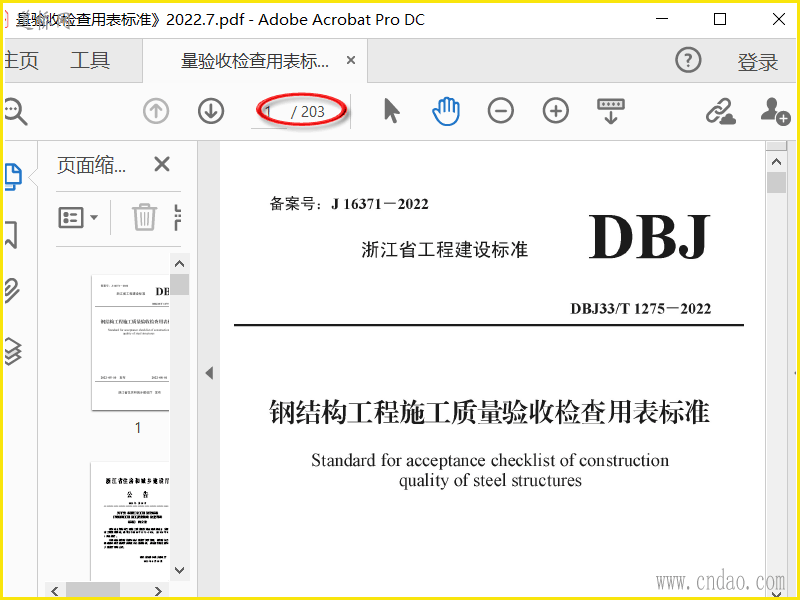Open the help question mark

688,60
